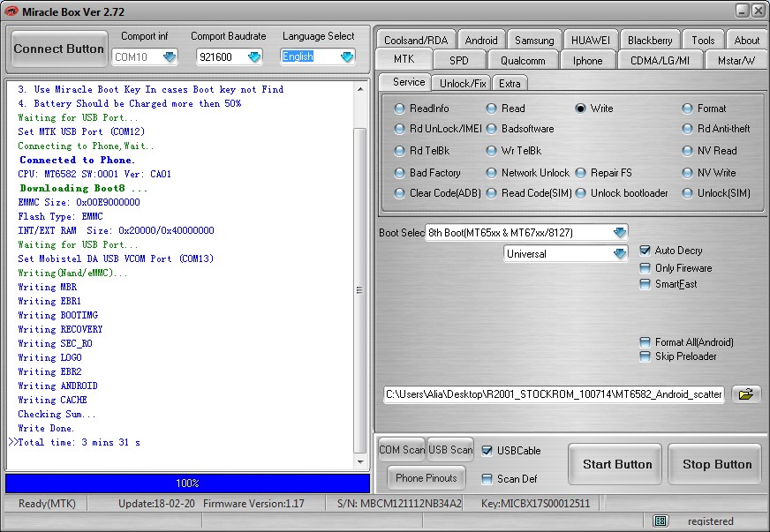The height and width of the screenshot is (532, 770).
Task: Select the MTK tab
Action: [x=404, y=59]
